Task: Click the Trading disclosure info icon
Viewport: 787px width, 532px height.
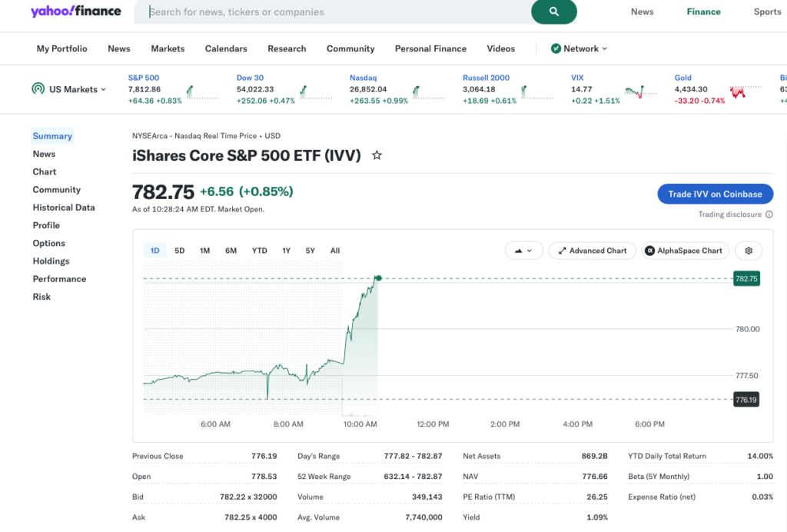Action: (x=769, y=214)
